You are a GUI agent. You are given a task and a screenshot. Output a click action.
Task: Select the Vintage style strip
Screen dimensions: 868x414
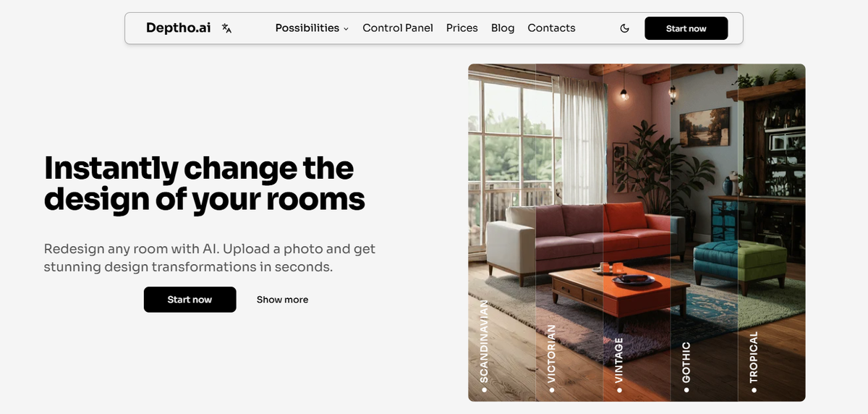[637, 232]
